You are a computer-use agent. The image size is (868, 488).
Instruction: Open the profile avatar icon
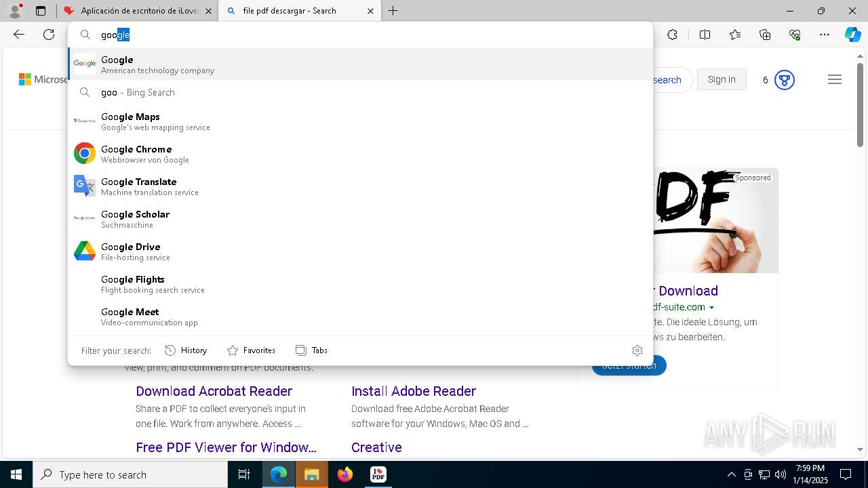[14, 11]
